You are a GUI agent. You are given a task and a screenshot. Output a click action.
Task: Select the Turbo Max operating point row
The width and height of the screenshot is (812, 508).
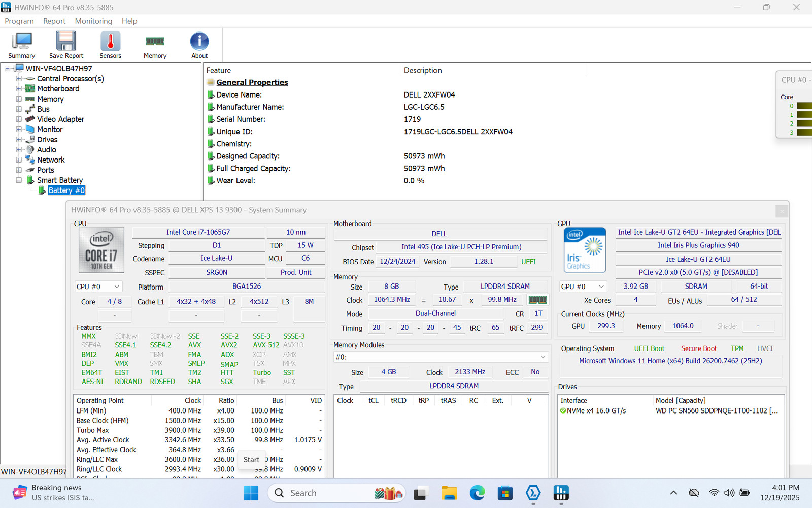pos(199,430)
